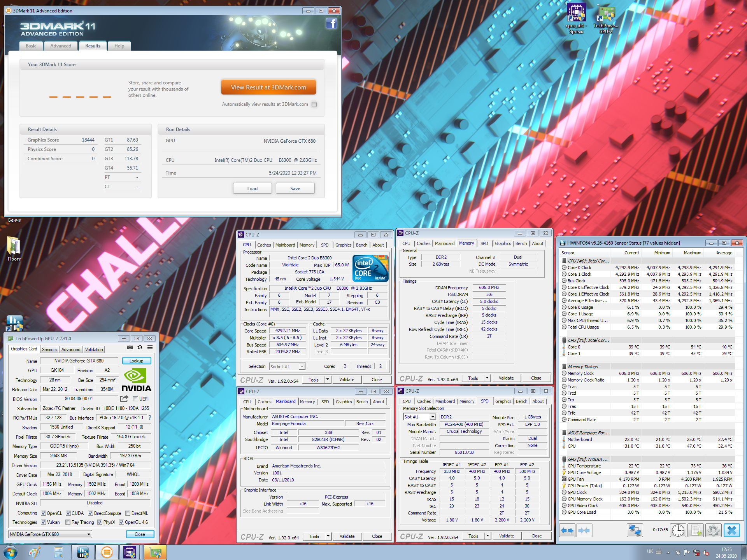Show hidden tray icons arrow
This screenshot has width=747, height=560.
668,553
